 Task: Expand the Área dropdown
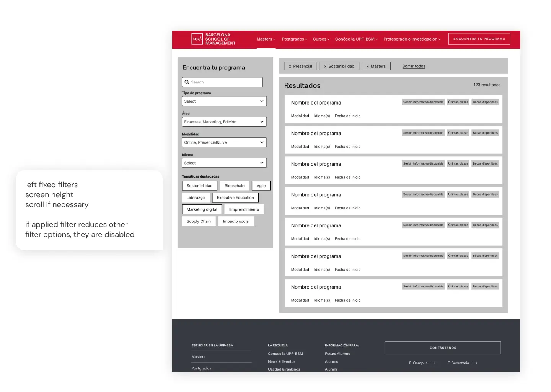[224, 122]
